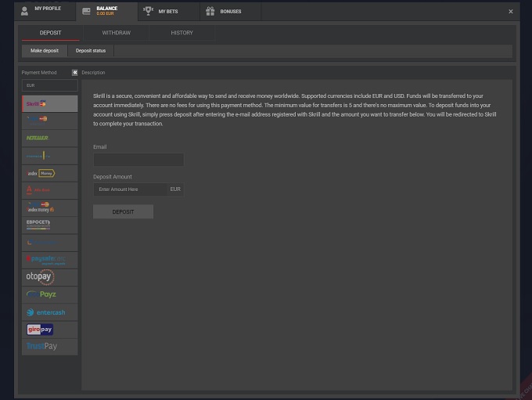Viewport: 532px width, 400px height.
Task: Pick Евросеть payment method
Action: coord(49,225)
